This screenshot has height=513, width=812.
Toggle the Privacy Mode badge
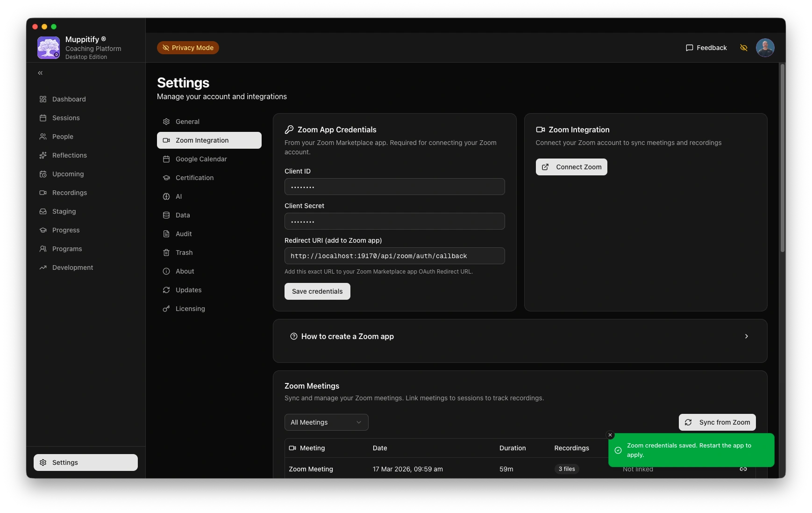188,48
